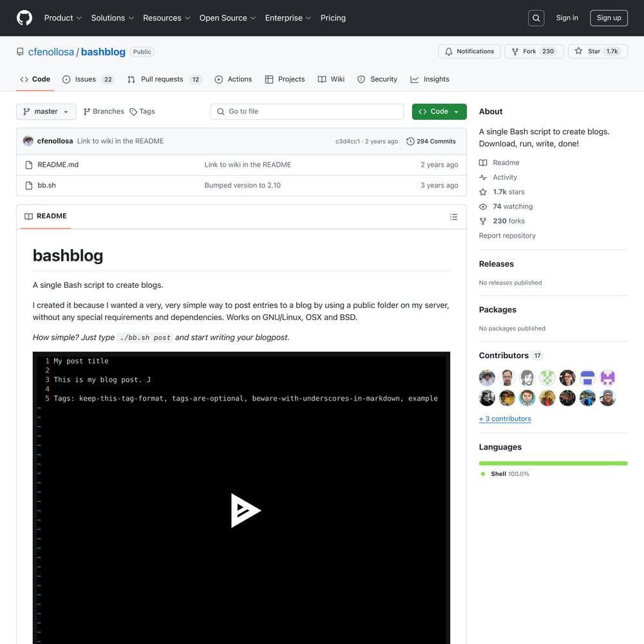Viewport: 644px width, 644px height.
Task: Open the Security tab
Action: [377, 79]
